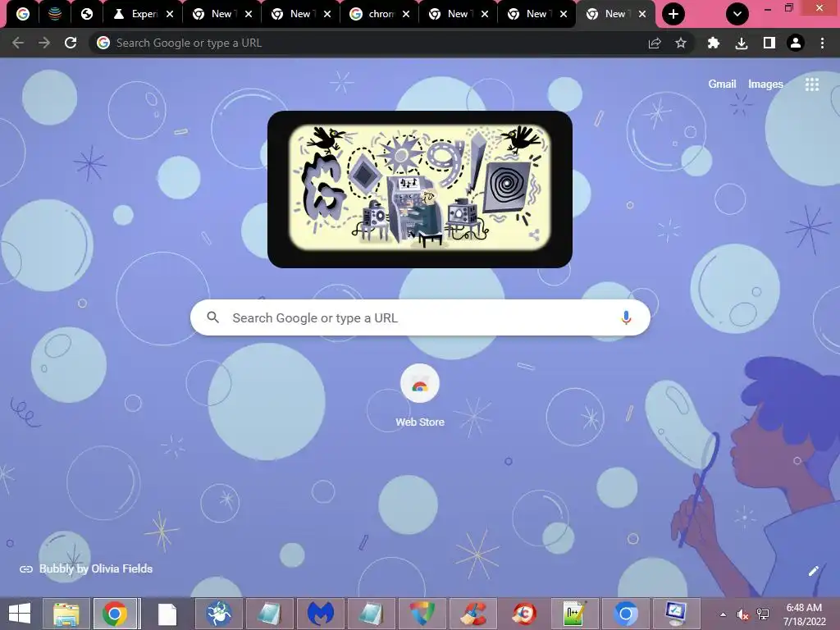The image size is (840, 630).
Task: Start voice search with microphone
Action: (x=626, y=317)
